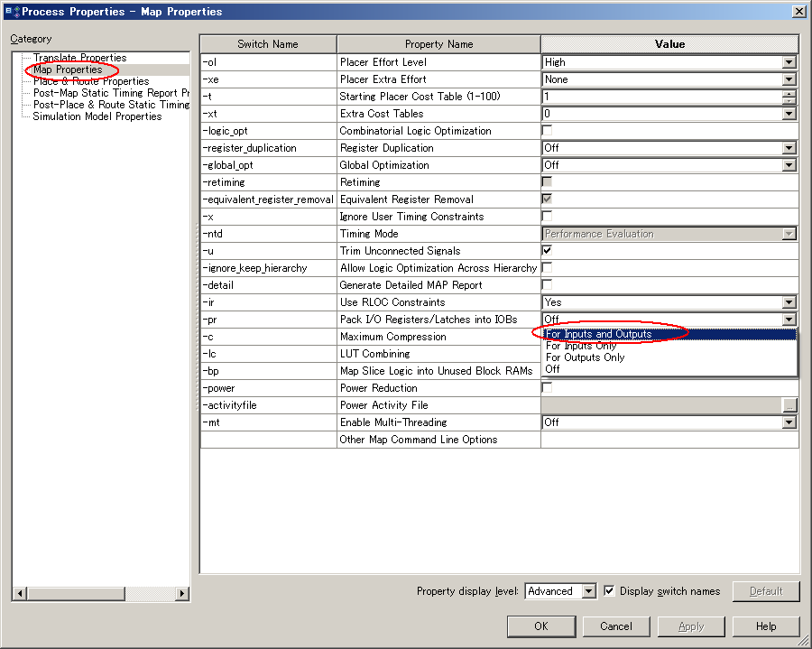Choose For Outputs Only from list
The height and width of the screenshot is (649, 812).
coord(585,357)
